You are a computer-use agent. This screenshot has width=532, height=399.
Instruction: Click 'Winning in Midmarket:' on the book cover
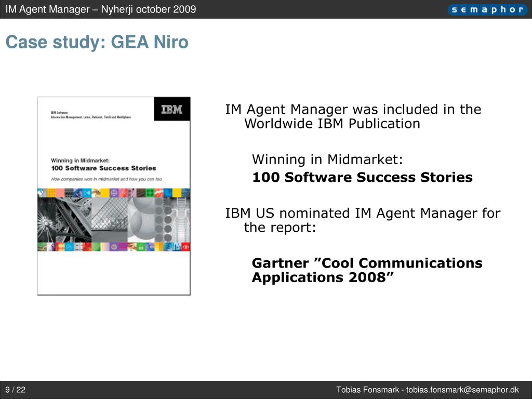[x=80, y=161]
